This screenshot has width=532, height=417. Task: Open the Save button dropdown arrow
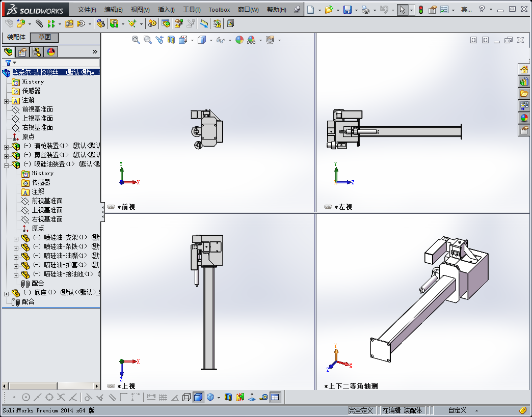tap(356, 10)
